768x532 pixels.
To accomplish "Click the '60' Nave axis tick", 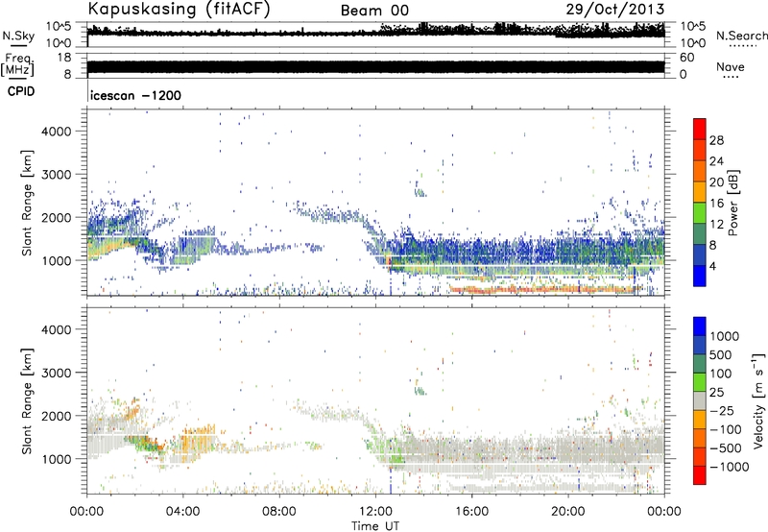I will point(686,58).
